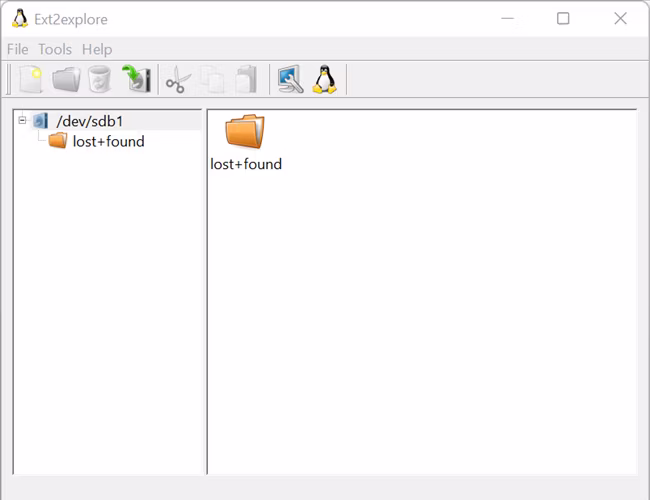This screenshot has height=500, width=650.
Task: Click the recycle bin toolbar icon
Action: [100, 79]
